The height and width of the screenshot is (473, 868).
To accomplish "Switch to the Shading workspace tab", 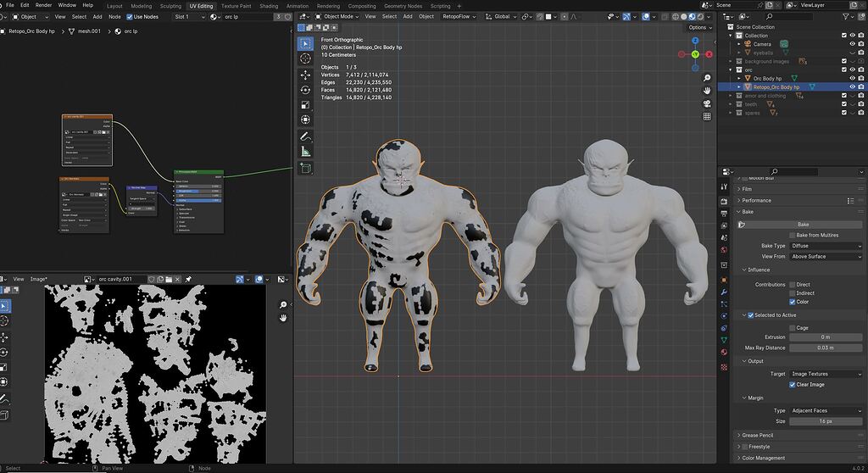I will [268, 5].
